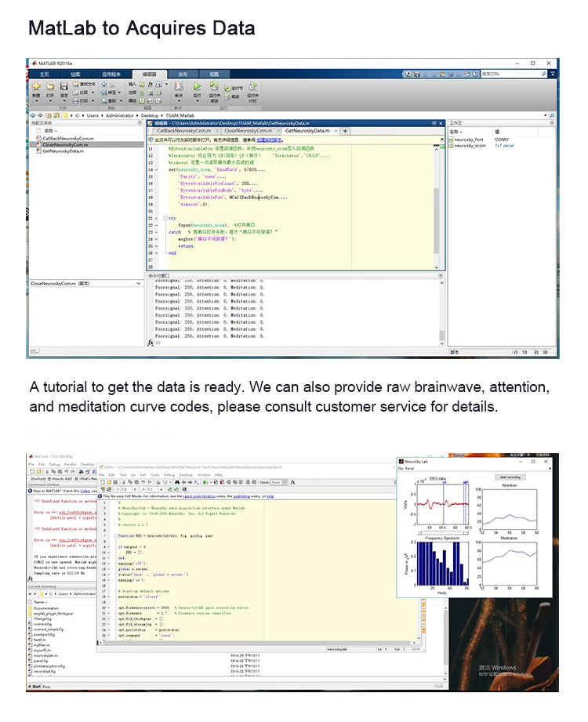Click the Windows Start button in lower screenshot
The height and width of the screenshot is (722, 588).
(x=35, y=686)
